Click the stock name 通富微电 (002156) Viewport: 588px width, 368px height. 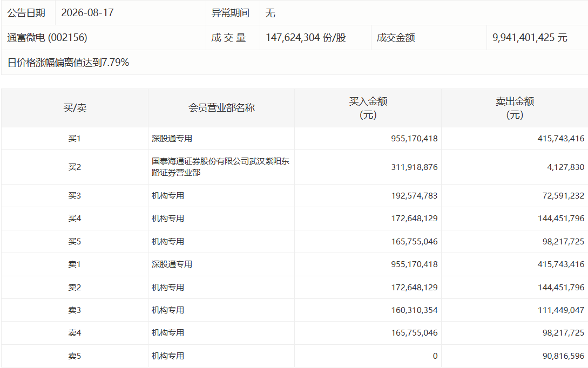[48, 37]
